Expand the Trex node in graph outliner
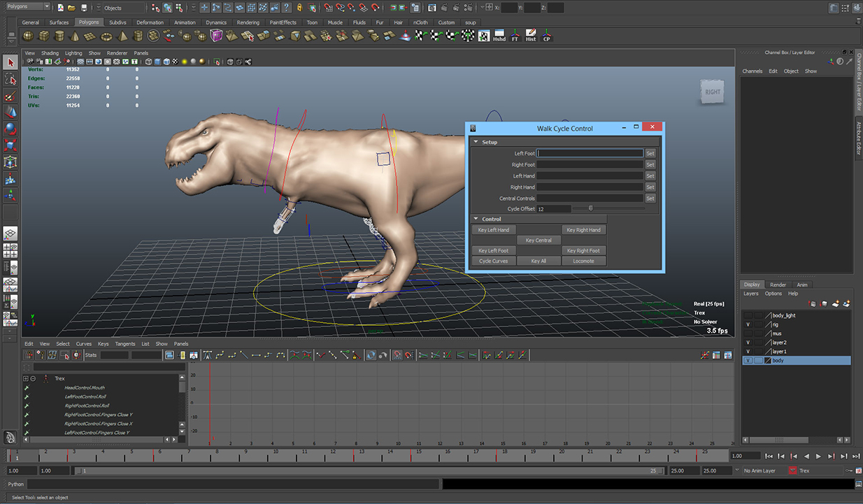The width and height of the screenshot is (863, 504). 27,378
